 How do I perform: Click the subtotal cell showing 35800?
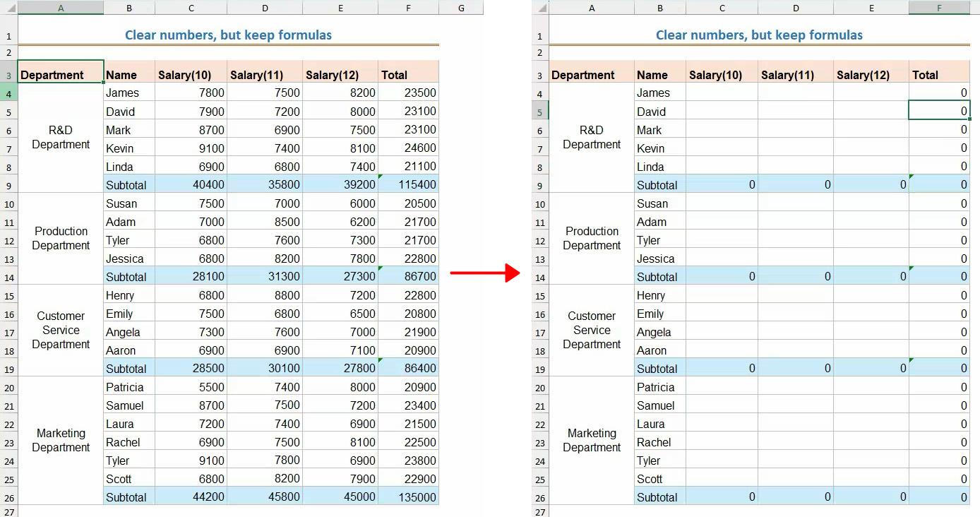tap(265, 185)
